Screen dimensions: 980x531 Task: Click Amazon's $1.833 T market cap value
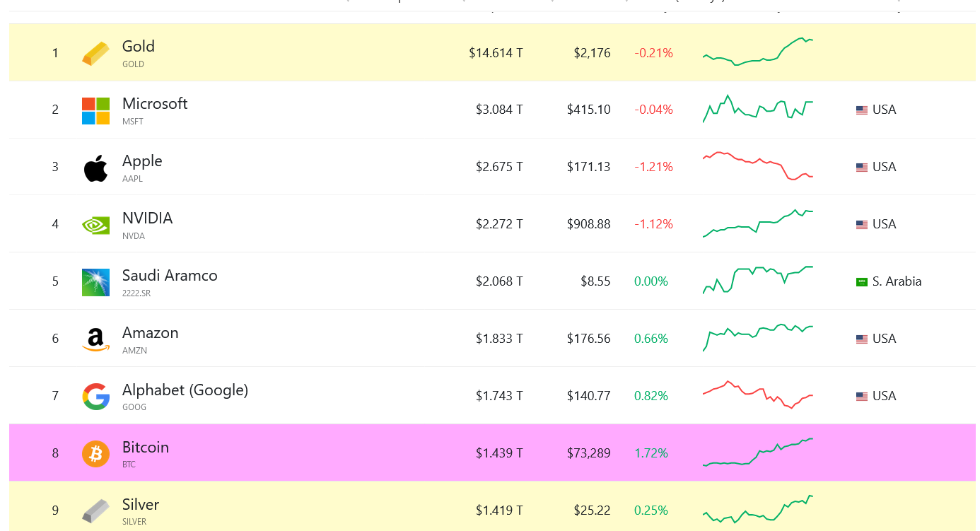point(499,339)
